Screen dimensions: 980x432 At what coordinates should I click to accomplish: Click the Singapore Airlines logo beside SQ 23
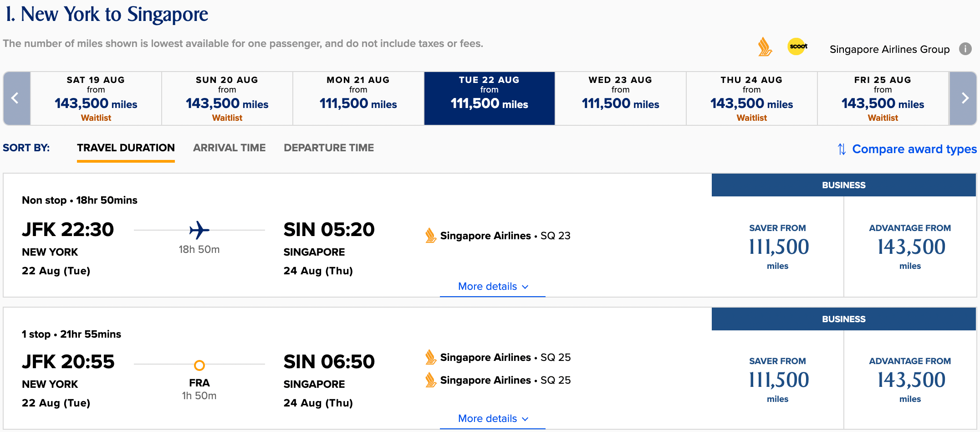(x=430, y=236)
